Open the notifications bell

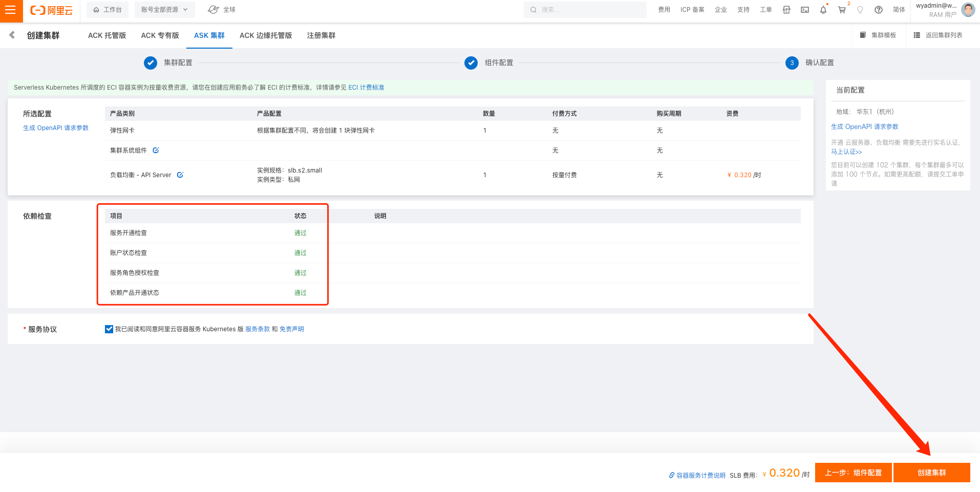823,10
